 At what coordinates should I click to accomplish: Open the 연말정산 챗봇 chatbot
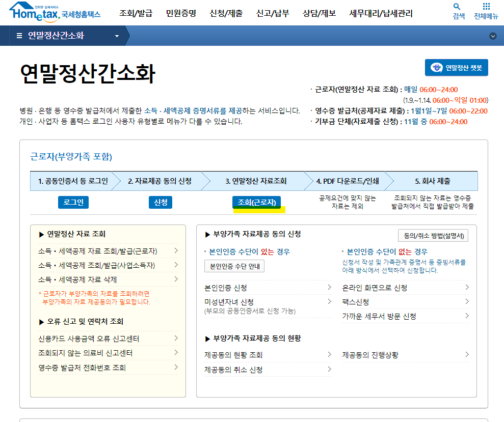click(457, 67)
